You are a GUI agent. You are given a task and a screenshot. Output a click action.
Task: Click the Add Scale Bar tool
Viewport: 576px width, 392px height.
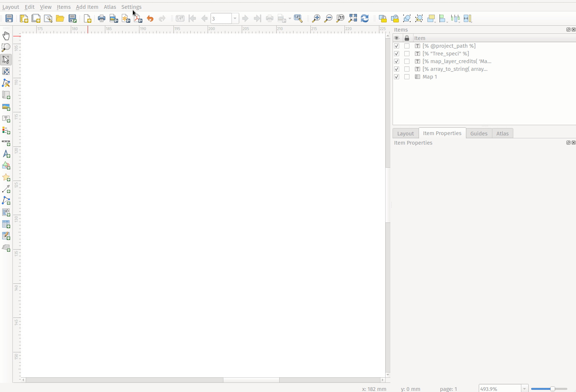(x=6, y=142)
